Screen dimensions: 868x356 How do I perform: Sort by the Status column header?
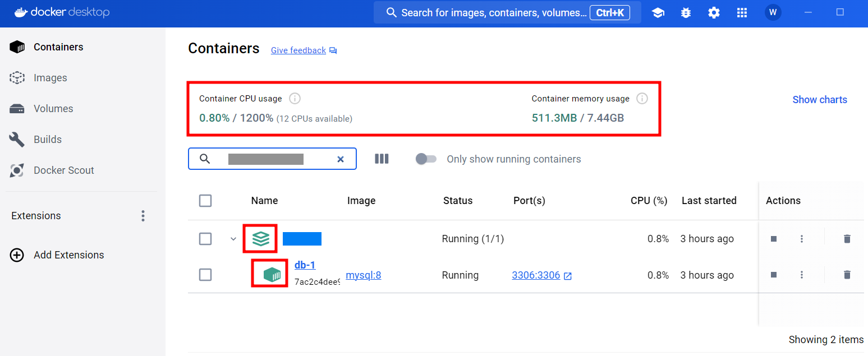458,201
